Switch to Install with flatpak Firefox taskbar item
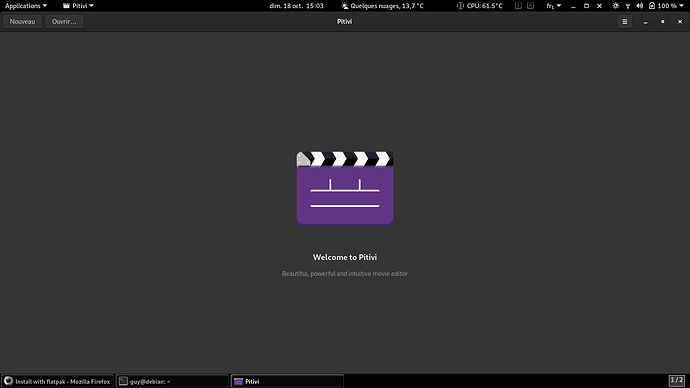Screen dimensions: 690x388 point(58,381)
